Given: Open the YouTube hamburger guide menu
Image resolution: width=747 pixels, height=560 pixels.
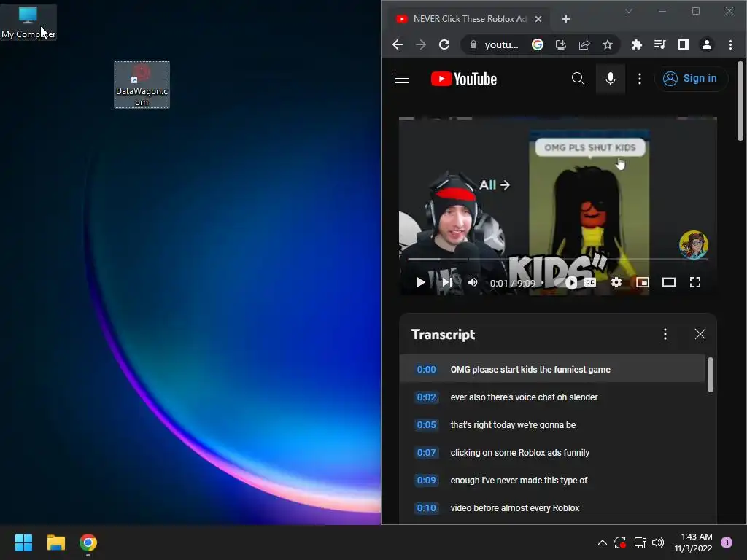Looking at the screenshot, I should tap(402, 79).
